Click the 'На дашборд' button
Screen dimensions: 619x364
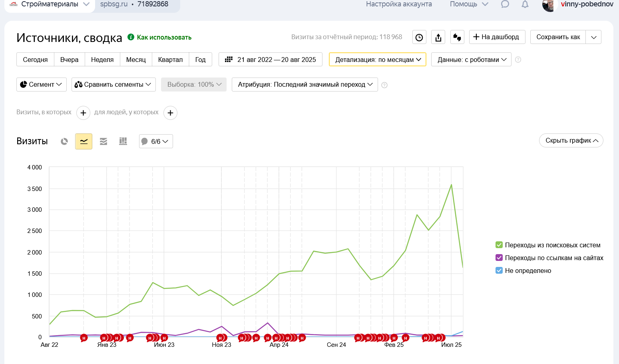pyautogui.click(x=497, y=37)
